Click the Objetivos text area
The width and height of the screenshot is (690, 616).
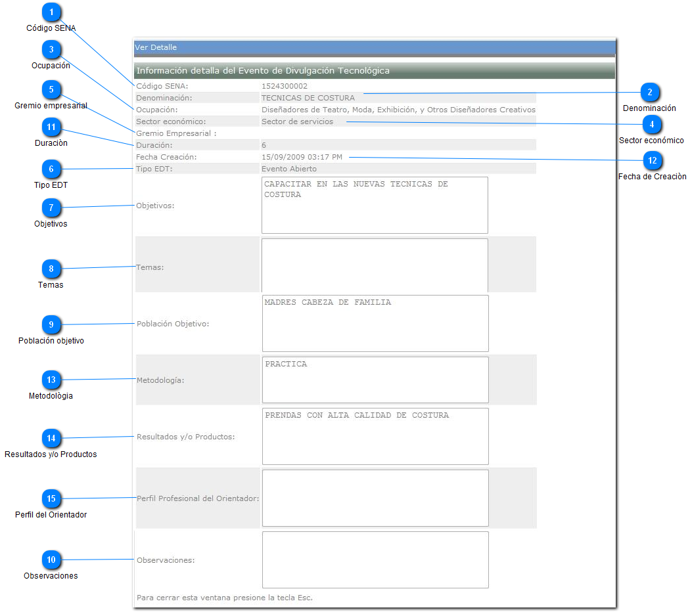[x=375, y=205]
